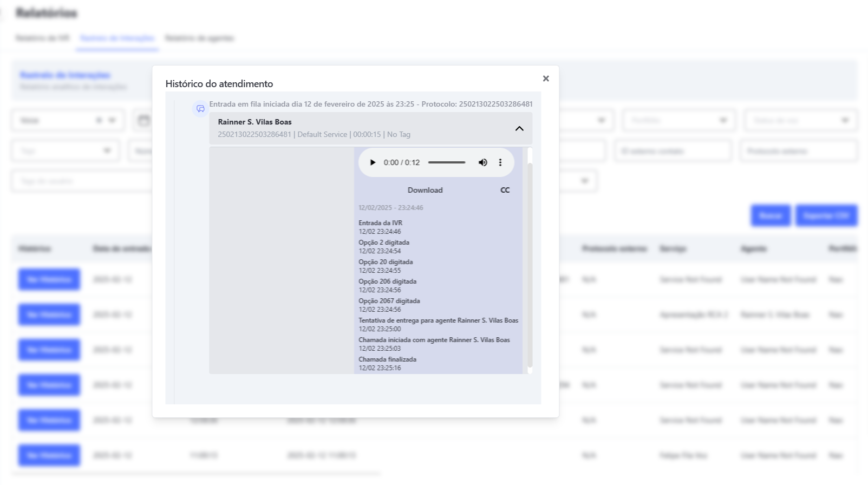The height and width of the screenshot is (485, 868).
Task: Focus the Protocolo externo input field
Action: click(x=798, y=151)
